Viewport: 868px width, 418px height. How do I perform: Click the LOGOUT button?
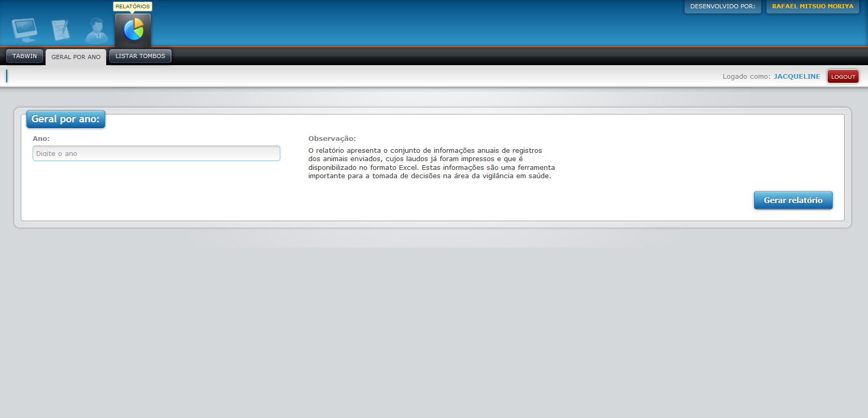(843, 77)
